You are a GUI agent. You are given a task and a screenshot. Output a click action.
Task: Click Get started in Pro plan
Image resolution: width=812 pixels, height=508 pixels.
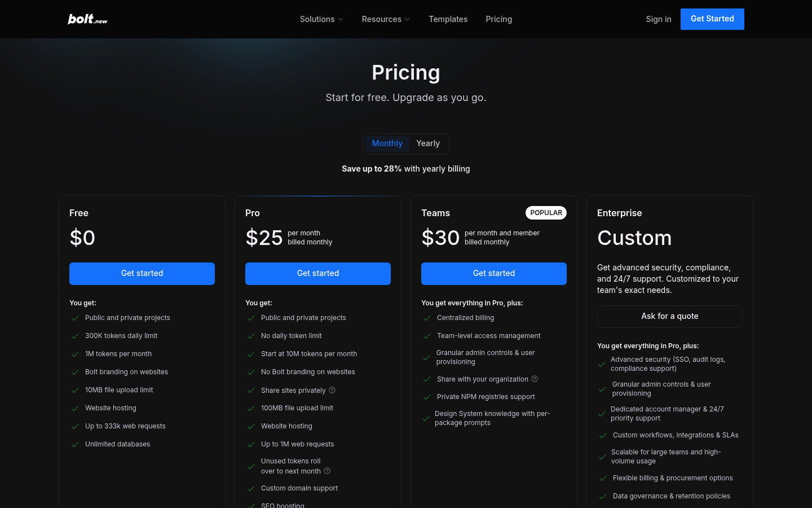pyautogui.click(x=318, y=274)
